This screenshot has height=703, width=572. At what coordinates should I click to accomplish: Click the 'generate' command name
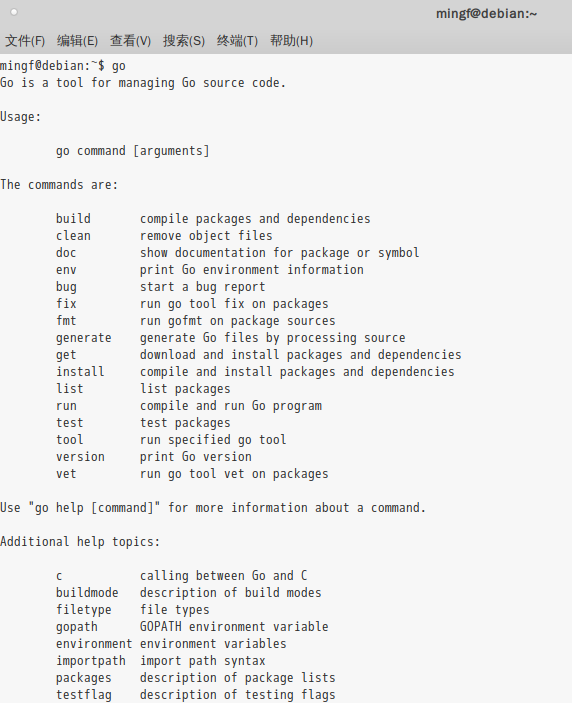click(83, 338)
